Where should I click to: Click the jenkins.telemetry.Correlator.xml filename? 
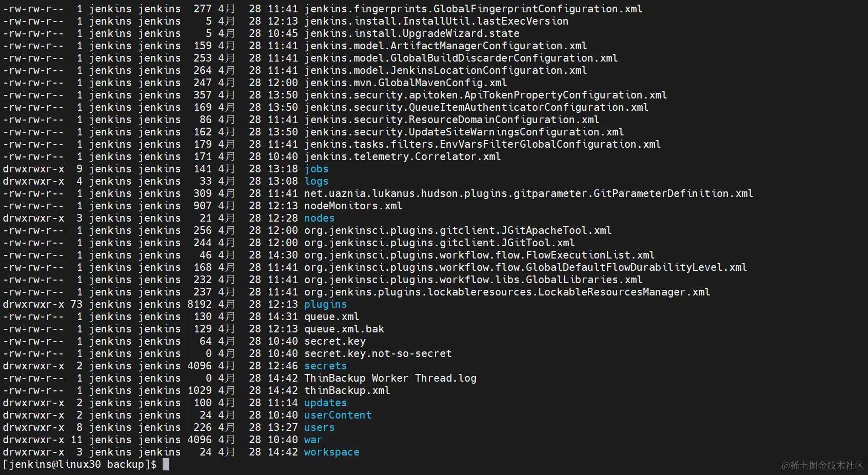tap(402, 156)
